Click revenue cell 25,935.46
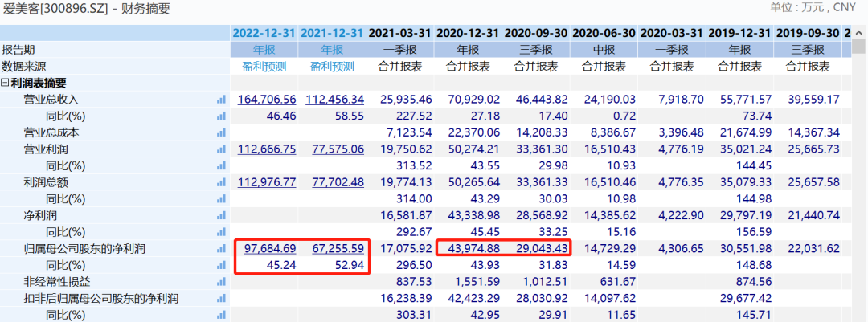The image size is (868, 322). [x=406, y=100]
